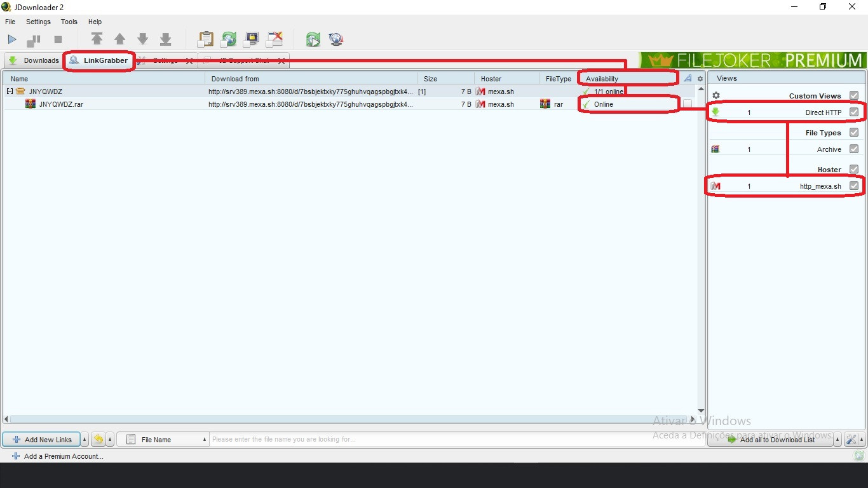Click the Archive file type books icon

click(x=715, y=149)
